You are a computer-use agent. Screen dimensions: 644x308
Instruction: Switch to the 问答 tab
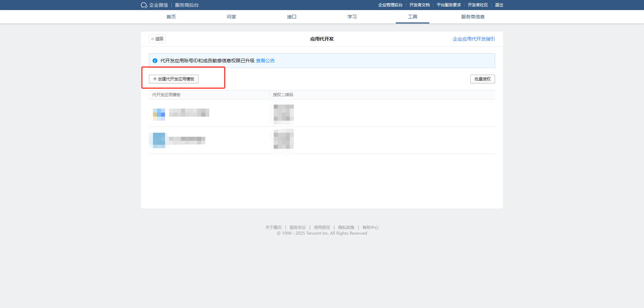tap(231, 17)
